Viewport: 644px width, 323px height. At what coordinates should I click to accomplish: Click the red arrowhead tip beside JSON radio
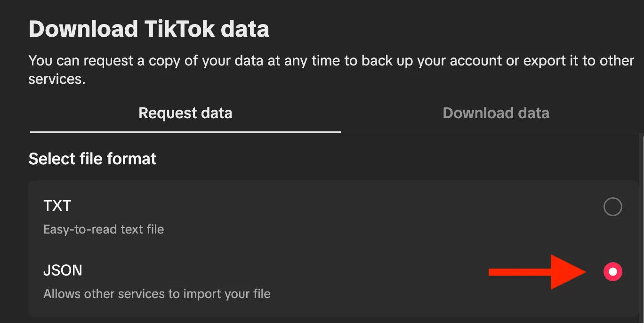[x=584, y=272]
